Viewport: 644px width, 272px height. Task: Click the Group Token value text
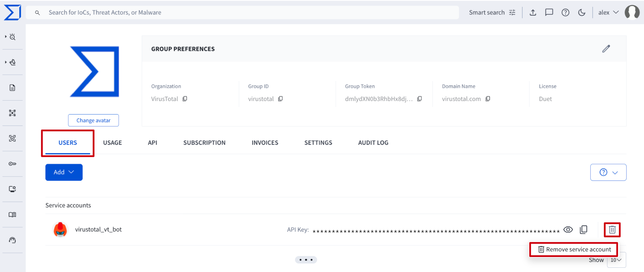[379, 99]
